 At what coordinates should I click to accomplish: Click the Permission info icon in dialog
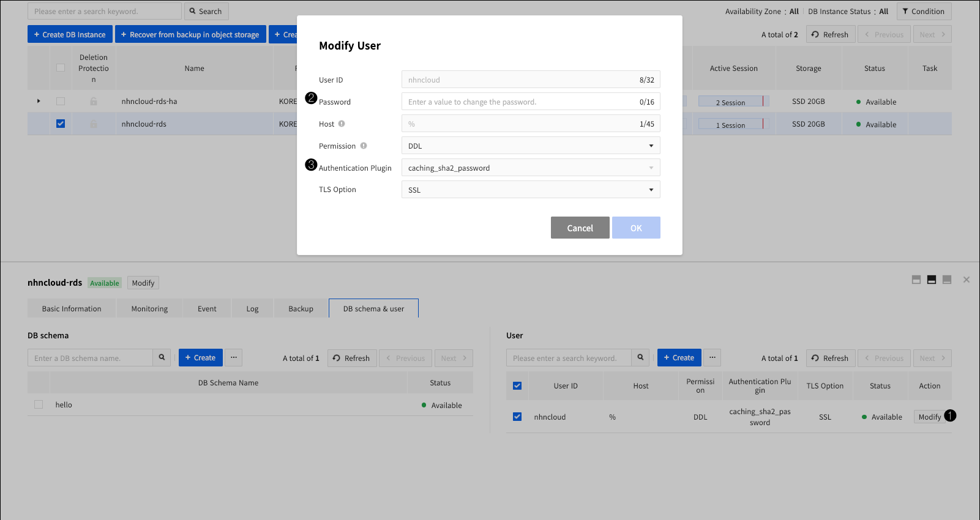click(x=364, y=146)
